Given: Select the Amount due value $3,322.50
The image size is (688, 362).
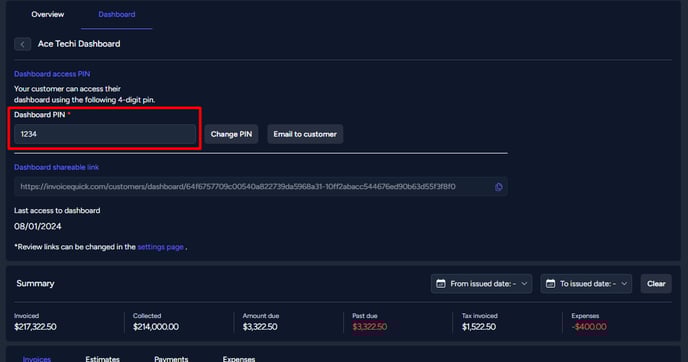Looking at the screenshot, I should click(x=260, y=327).
